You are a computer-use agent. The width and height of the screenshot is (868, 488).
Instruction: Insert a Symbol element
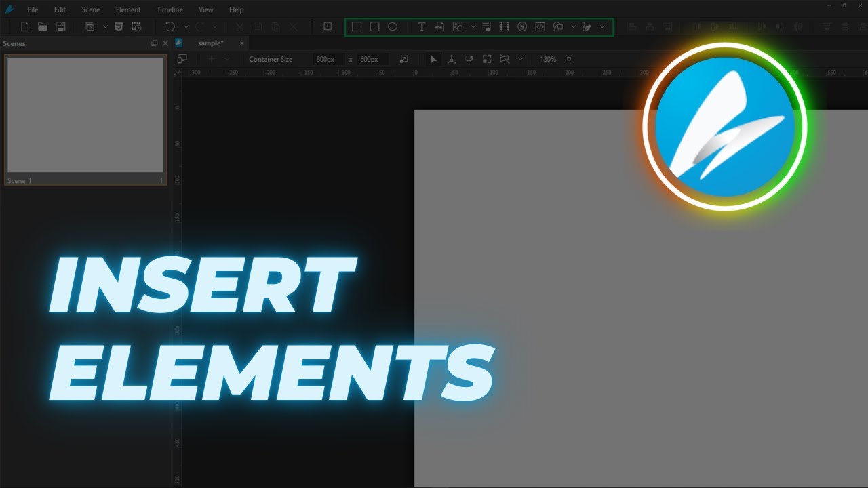click(522, 27)
